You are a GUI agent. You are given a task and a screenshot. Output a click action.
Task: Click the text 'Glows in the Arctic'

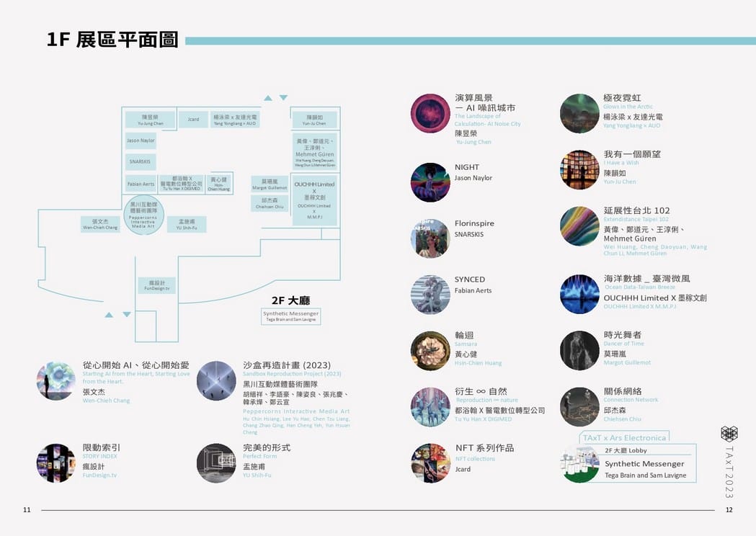(628, 107)
